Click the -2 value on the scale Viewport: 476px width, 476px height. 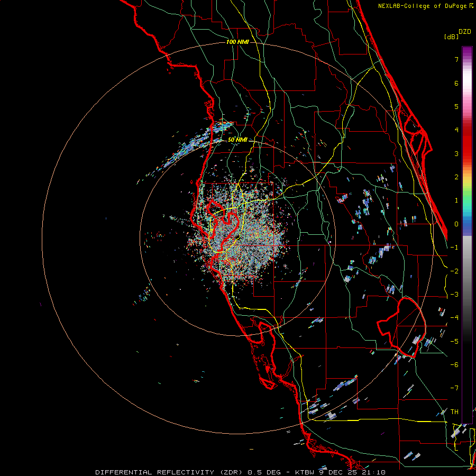(x=454, y=271)
